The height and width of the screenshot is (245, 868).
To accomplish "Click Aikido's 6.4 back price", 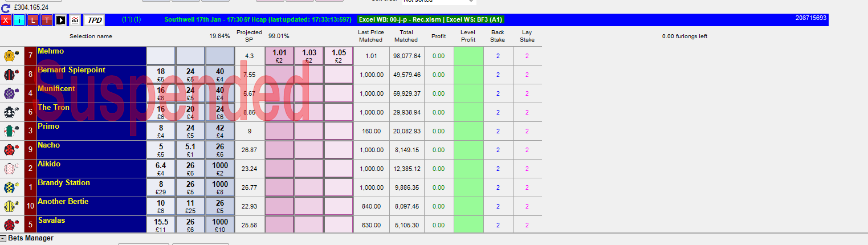I will (161, 169).
